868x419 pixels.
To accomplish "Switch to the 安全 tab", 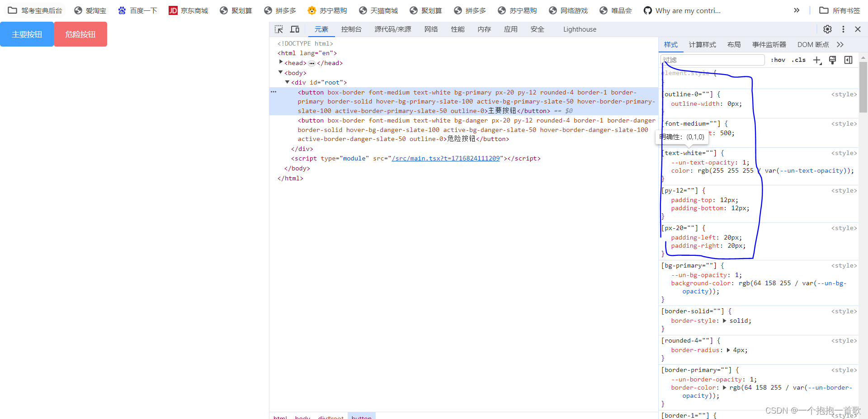I will coord(538,29).
